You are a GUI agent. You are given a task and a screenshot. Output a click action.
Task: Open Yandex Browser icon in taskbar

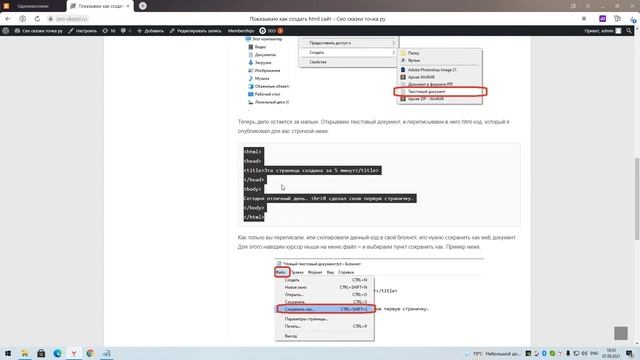(73, 353)
